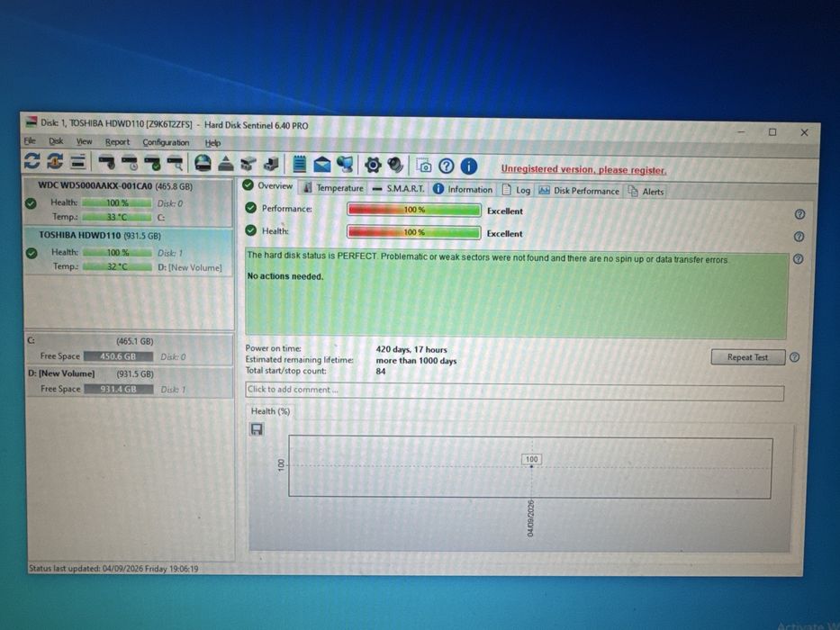
Task: Click the help icon next to Health row
Action: tap(799, 237)
